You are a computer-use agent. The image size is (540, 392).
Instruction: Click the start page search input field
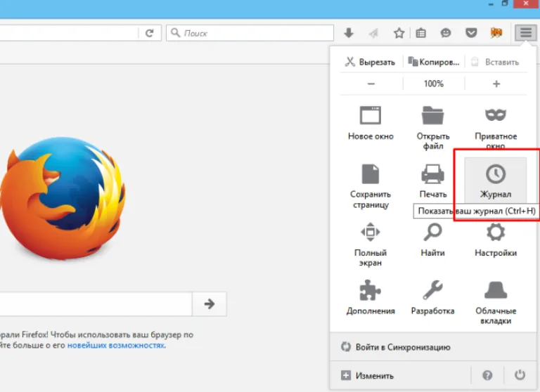pyautogui.click(x=96, y=304)
